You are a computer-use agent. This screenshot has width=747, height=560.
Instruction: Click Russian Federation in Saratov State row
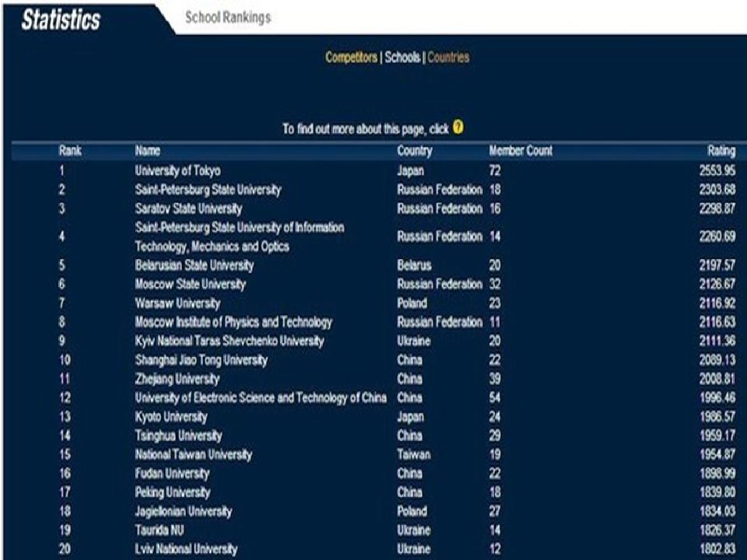(x=440, y=208)
